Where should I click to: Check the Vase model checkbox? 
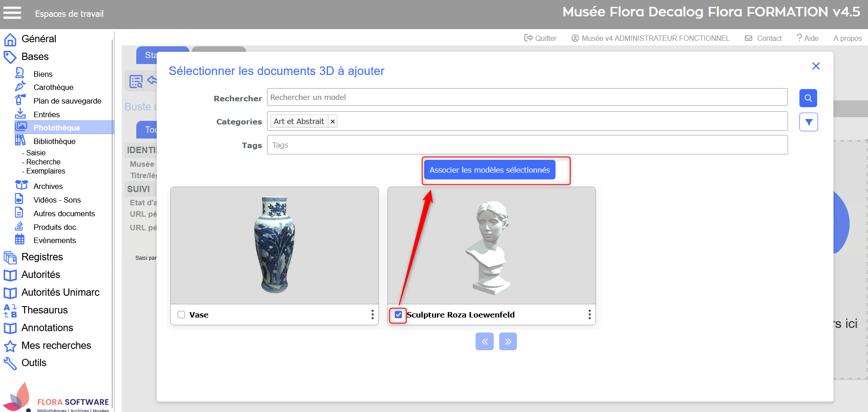(181, 315)
